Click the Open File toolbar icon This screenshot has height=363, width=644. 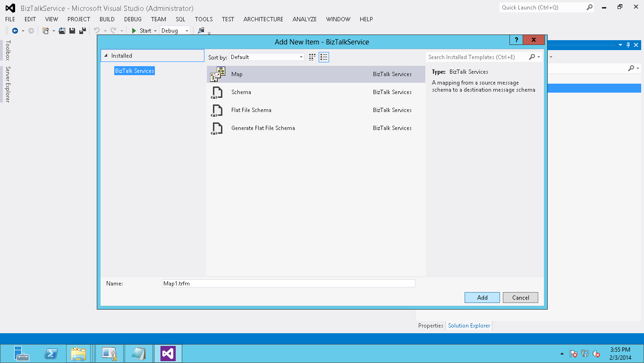(62, 31)
